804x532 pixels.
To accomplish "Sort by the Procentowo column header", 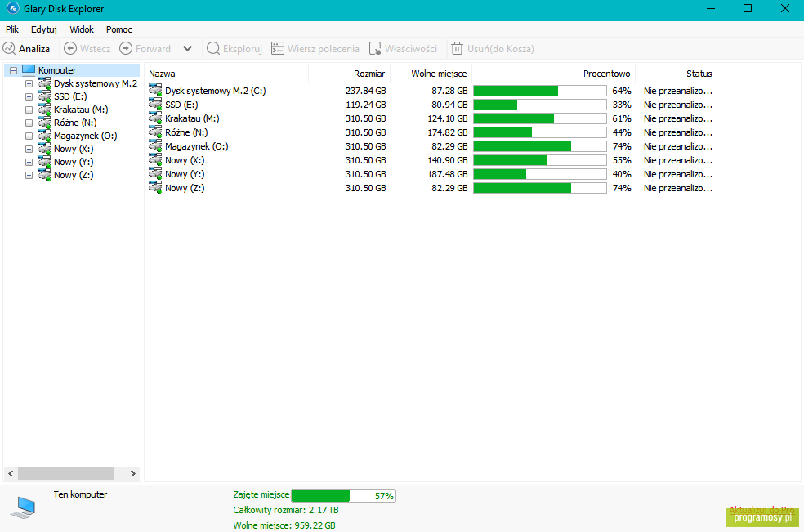I will tap(554, 74).
